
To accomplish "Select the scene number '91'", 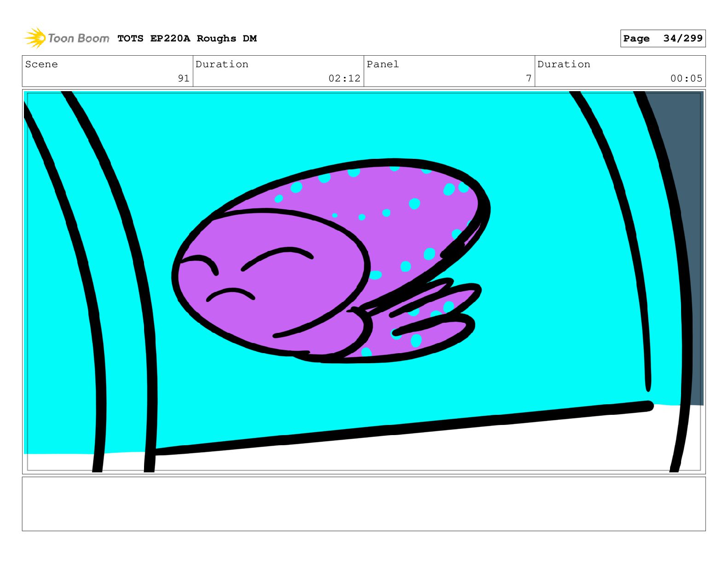I will pyautogui.click(x=184, y=78).
